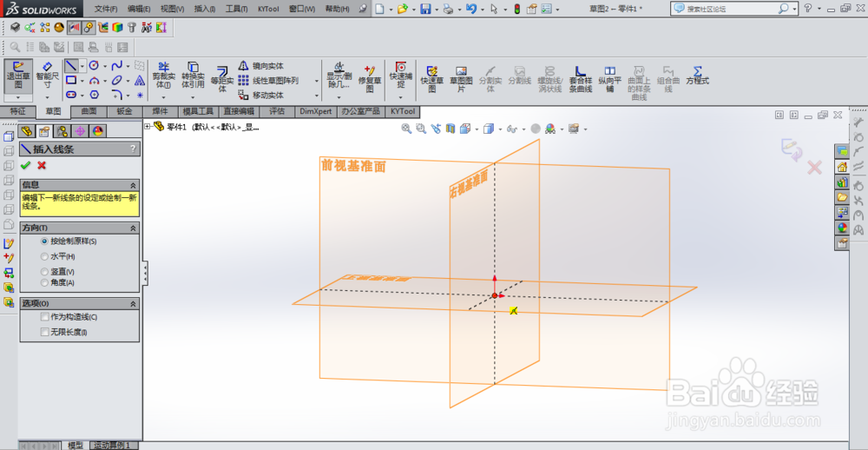
Task: Click 纵向平铺 tile vertically icon
Action: 609,79
